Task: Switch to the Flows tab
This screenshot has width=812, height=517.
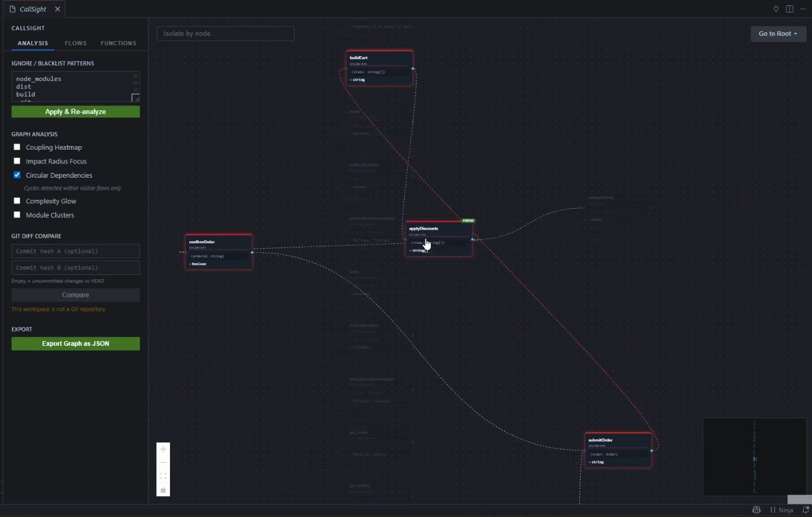Action: pos(76,43)
